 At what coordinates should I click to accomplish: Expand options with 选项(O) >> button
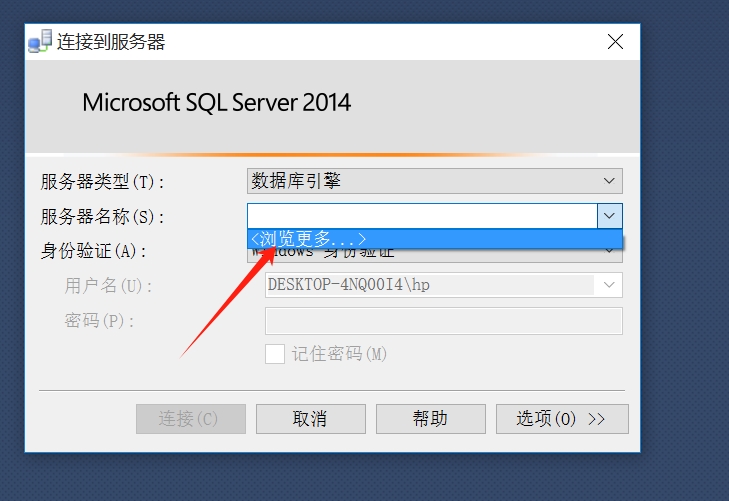coord(561,419)
